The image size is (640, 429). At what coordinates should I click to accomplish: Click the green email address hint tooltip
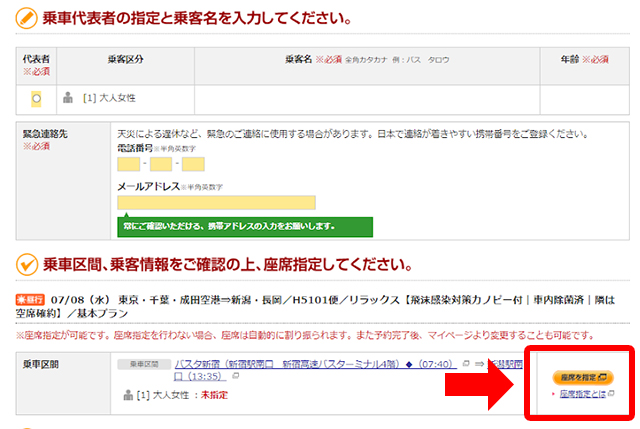tap(244, 226)
